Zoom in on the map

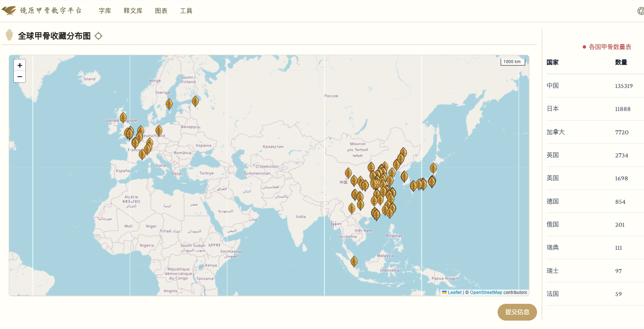(20, 65)
